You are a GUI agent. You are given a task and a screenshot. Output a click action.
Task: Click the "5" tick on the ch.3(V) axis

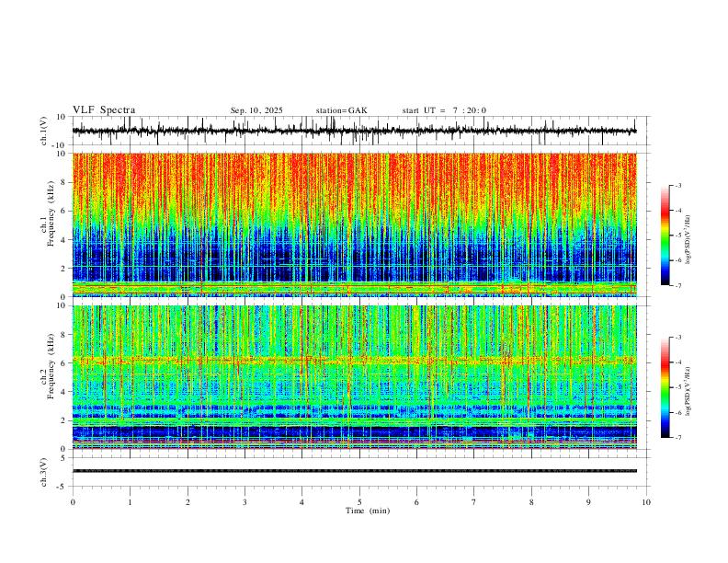[x=64, y=457]
